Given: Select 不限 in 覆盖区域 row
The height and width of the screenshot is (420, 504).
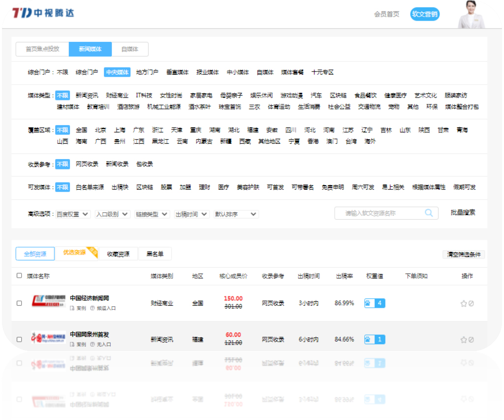Looking at the screenshot, I should (x=63, y=130).
